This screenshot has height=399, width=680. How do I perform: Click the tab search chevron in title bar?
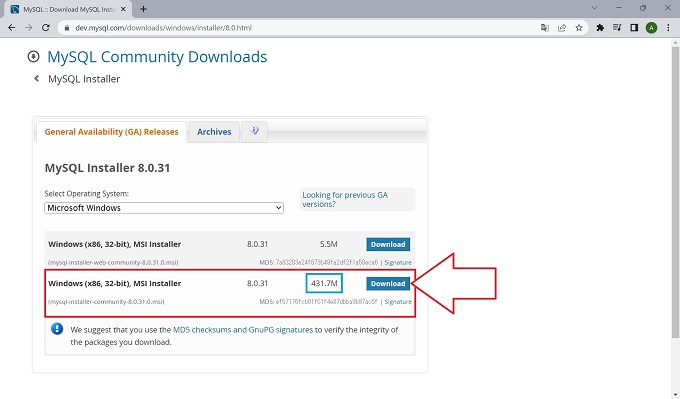click(595, 8)
